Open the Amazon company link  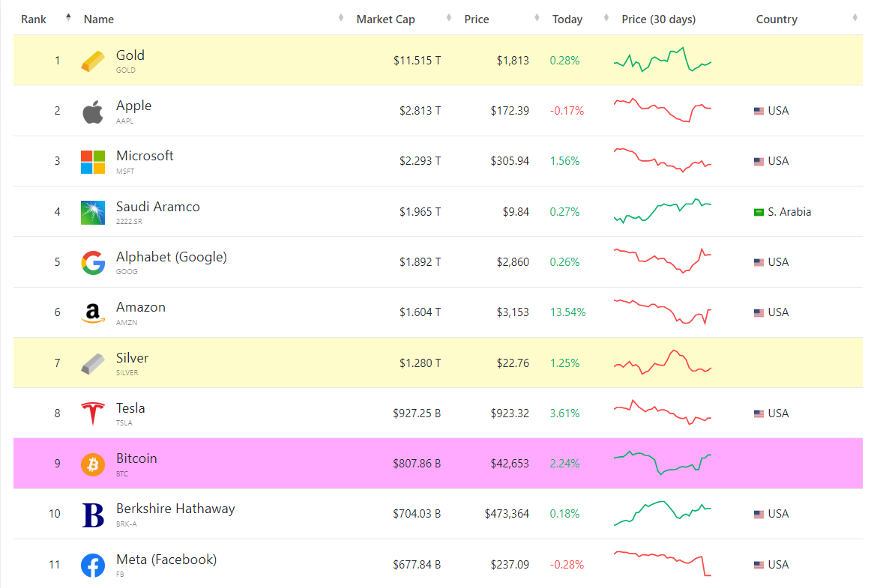[x=141, y=307]
